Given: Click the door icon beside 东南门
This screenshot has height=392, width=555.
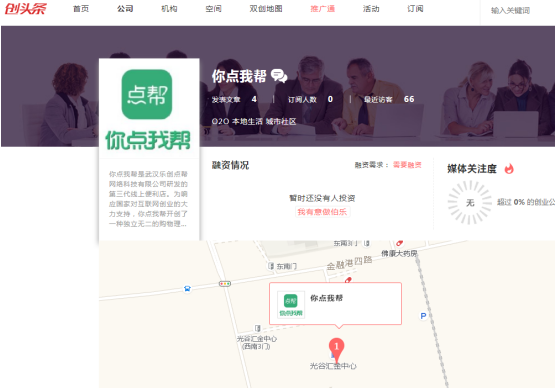Looking at the screenshot, I should [x=271, y=266].
